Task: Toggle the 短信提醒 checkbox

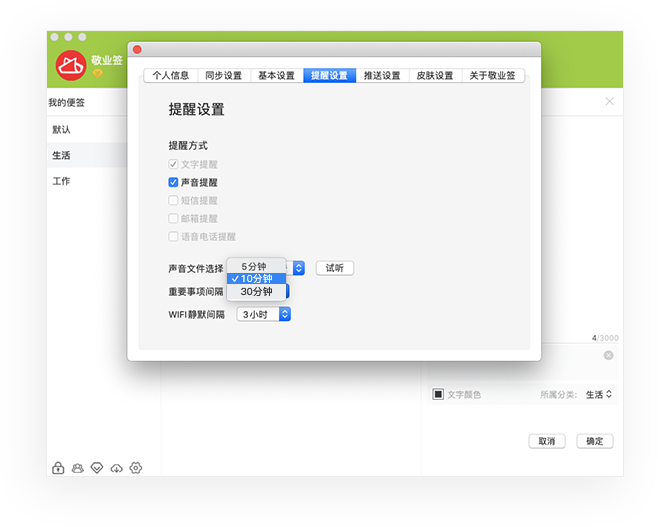Action: (x=174, y=200)
